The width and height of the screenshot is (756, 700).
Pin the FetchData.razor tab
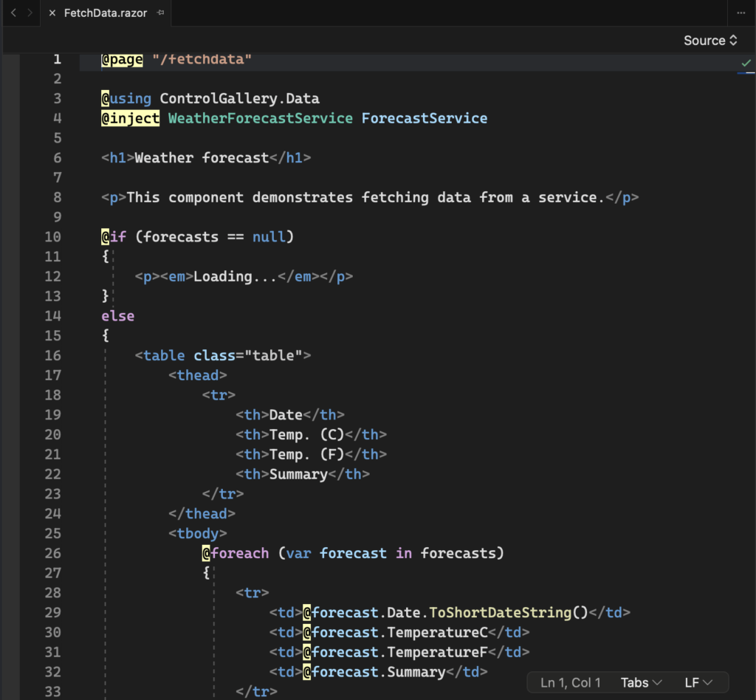click(161, 13)
